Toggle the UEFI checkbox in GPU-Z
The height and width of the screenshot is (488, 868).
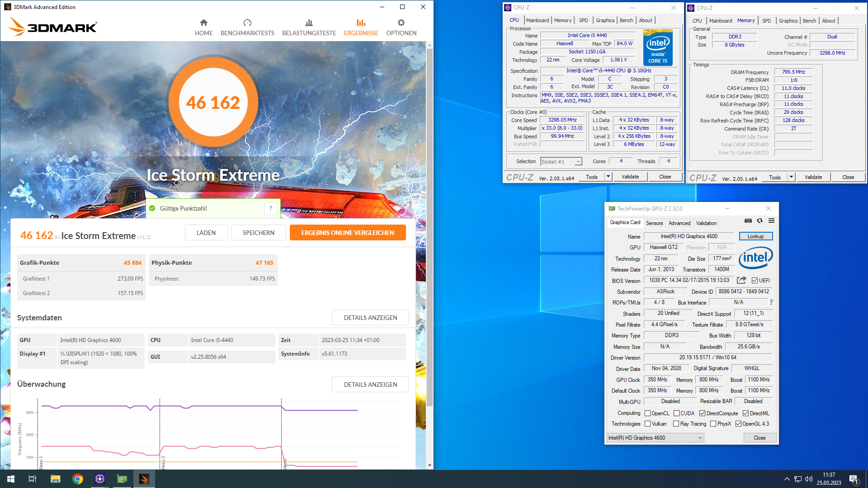755,281
